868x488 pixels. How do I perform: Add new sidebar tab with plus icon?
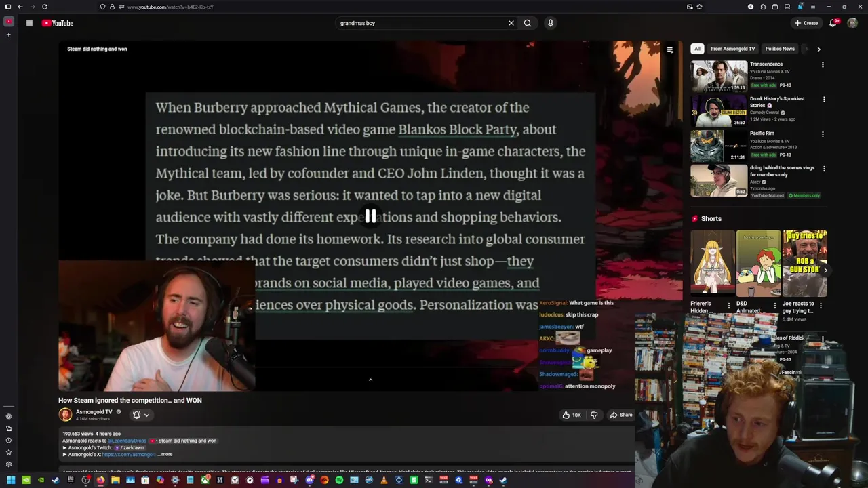click(x=9, y=34)
